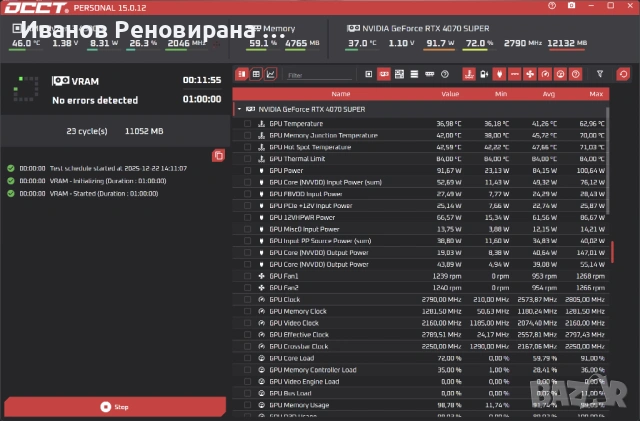The image size is (640, 421).
Task: Select the GPU FBVDD Input Power row
Action: coord(420,194)
